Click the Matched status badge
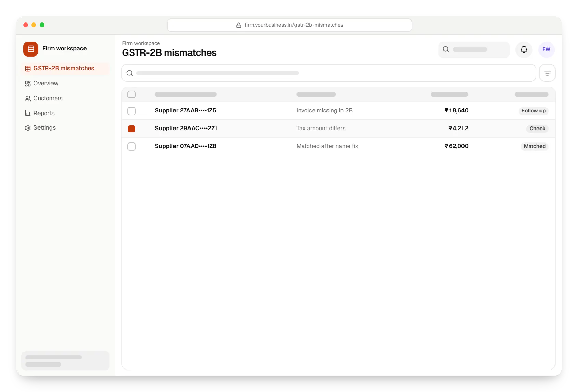Image resolution: width=578 pixels, height=392 pixels. pos(534,146)
